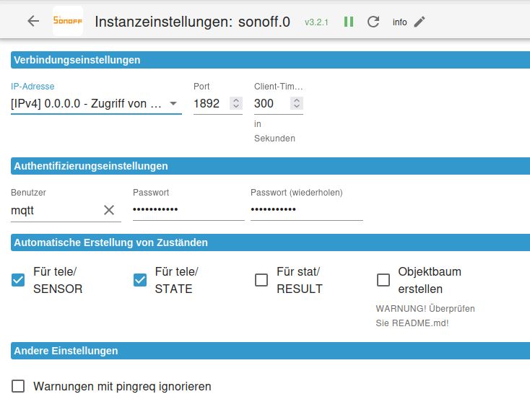
Task: Pause the sonoff.0 instance
Action: 349,22
